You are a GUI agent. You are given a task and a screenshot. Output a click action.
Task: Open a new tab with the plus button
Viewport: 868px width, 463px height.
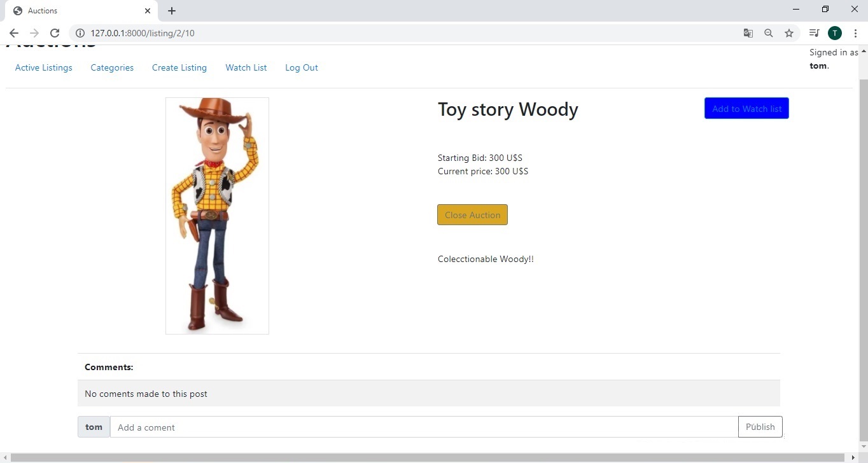(172, 11)
